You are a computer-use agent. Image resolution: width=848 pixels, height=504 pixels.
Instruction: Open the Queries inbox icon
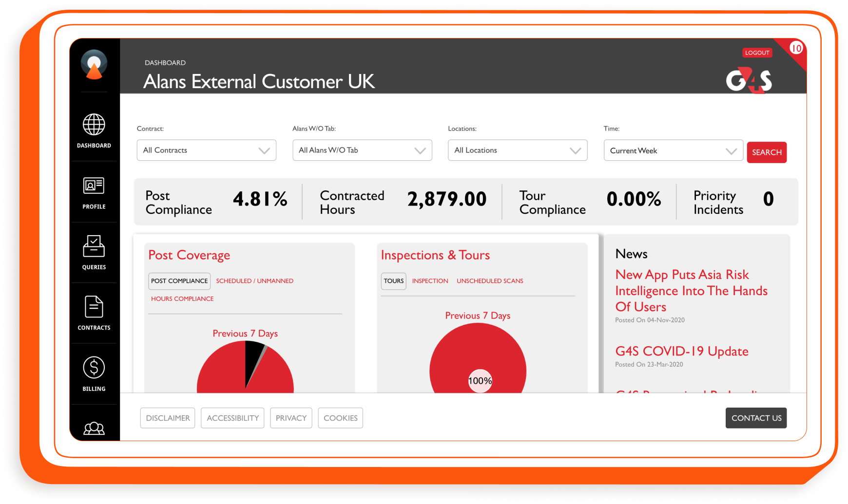click(x=94, y=246)
